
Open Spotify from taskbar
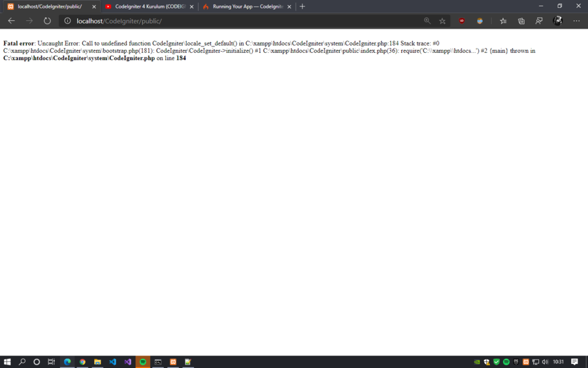tap(143, 362)
